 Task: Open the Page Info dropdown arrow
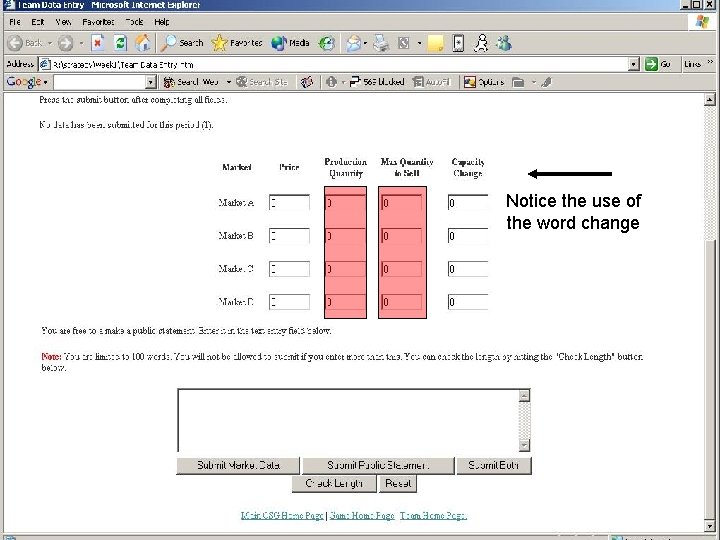pyautogui.click(x=343, y=82)
